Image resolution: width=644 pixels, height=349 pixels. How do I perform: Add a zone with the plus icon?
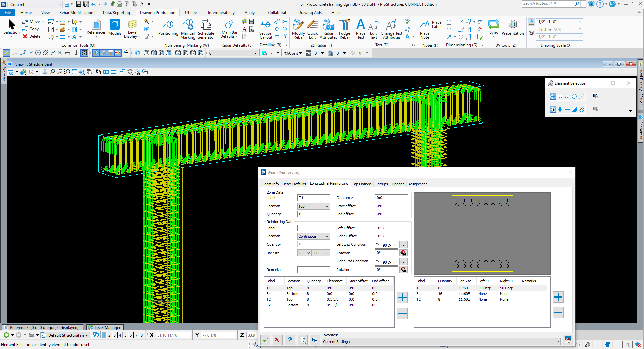(x=402, y=297)
